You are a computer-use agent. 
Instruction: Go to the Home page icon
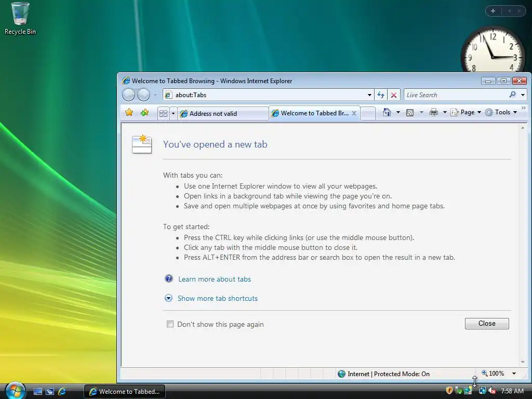click(x=387, y=112)
